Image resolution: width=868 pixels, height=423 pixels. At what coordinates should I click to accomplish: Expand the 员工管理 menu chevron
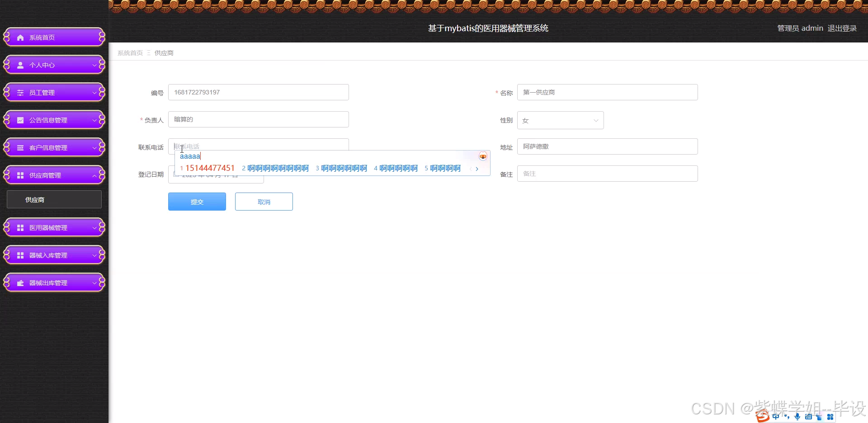(94, 93)
